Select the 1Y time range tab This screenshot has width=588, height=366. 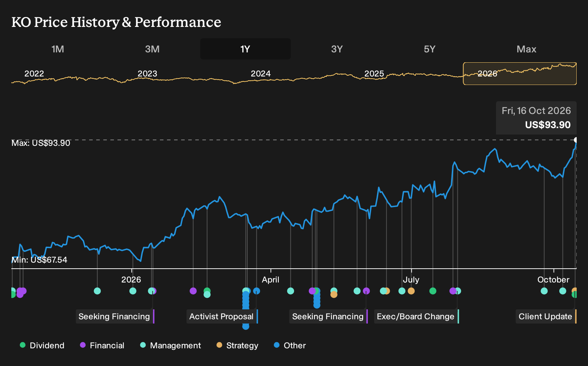click(x=246, y=49)
